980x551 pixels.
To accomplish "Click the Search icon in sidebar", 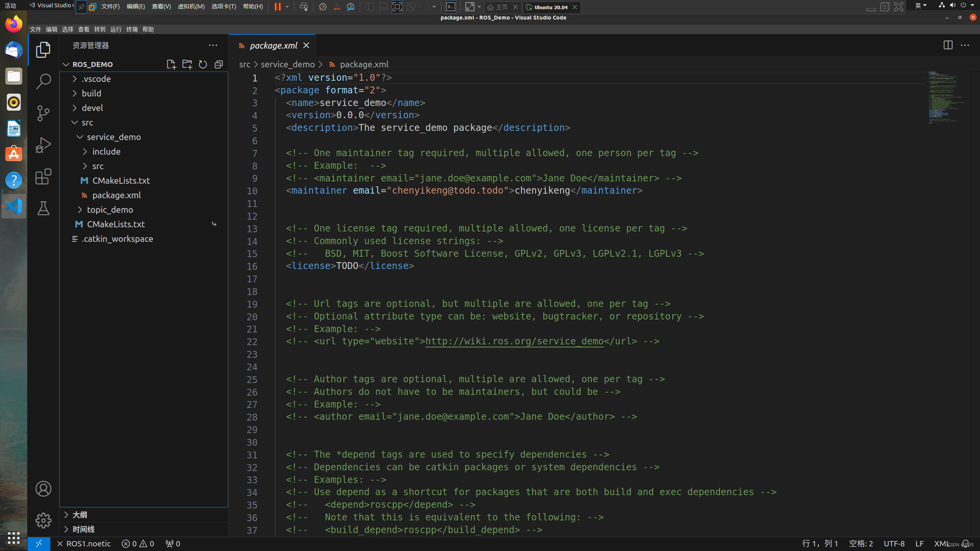I will pyautogui.click(x=42, y=81).
